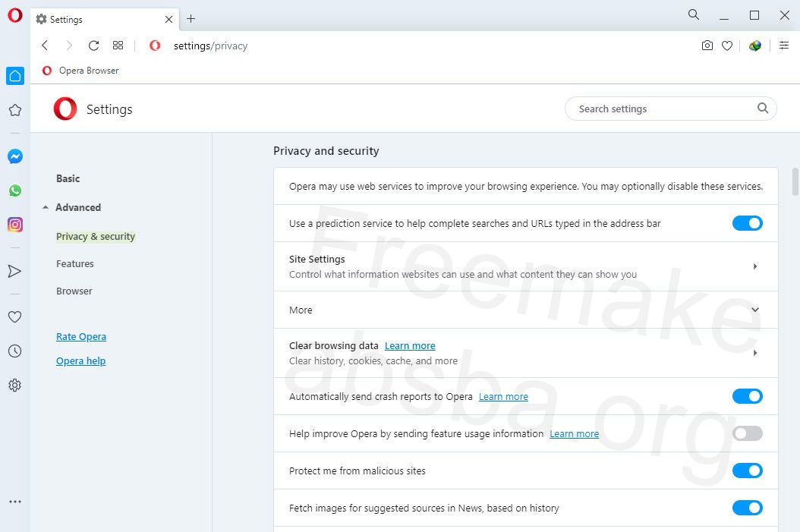This screenshot has height=532, width=800.
Task: Open Learn more for crash reports
Action: [503, 396]
